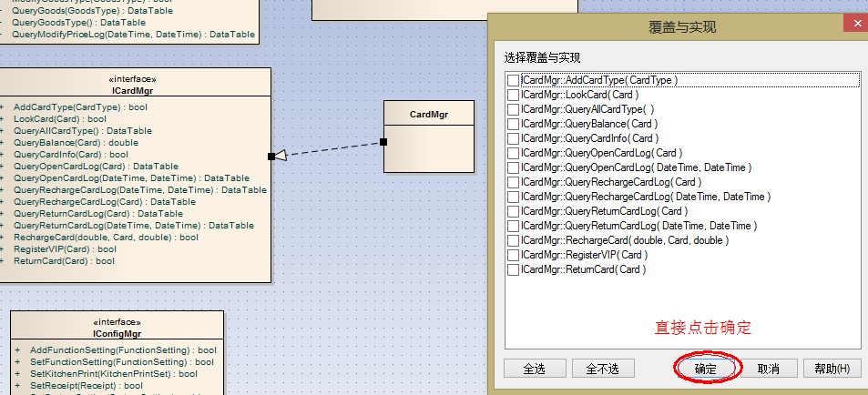The height and width of the screenshot is (395, 868).
Task: Select SetKitchenPrint(KitchenPrintSet) : bool operation
Action: 114,374
